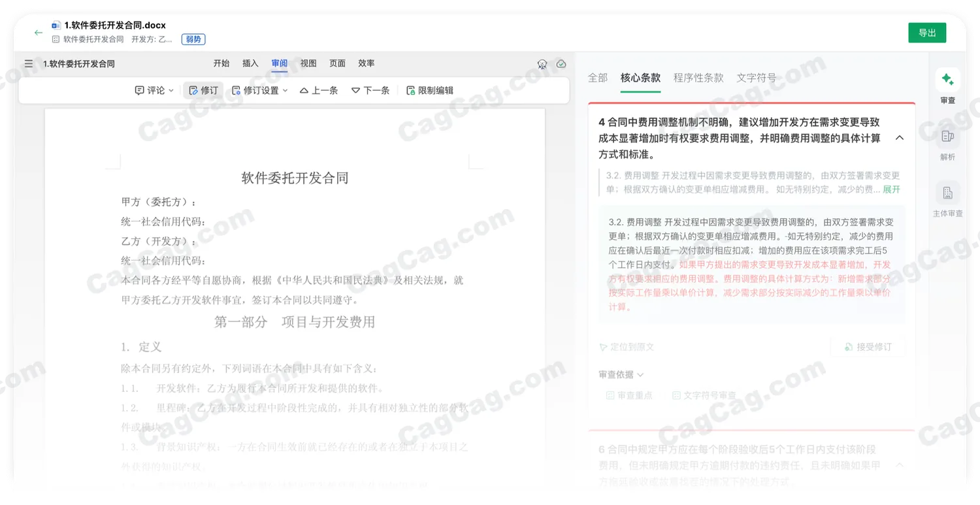Show 程序性条款 review results tab
980x505 pixels.
point(698,78)
